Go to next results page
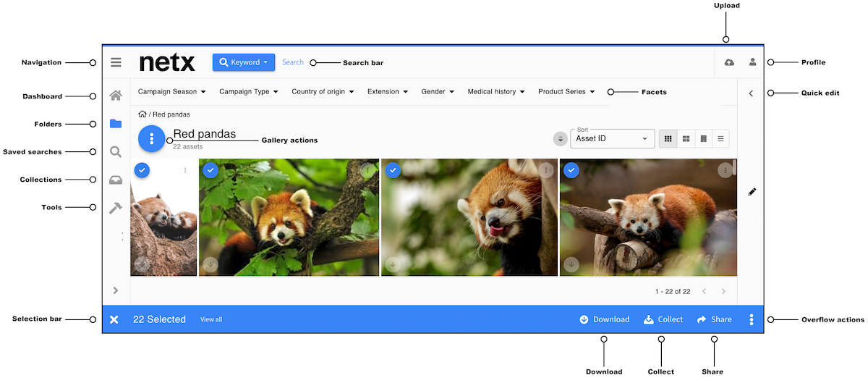The image size is (868, 378). tap(723, 291)
